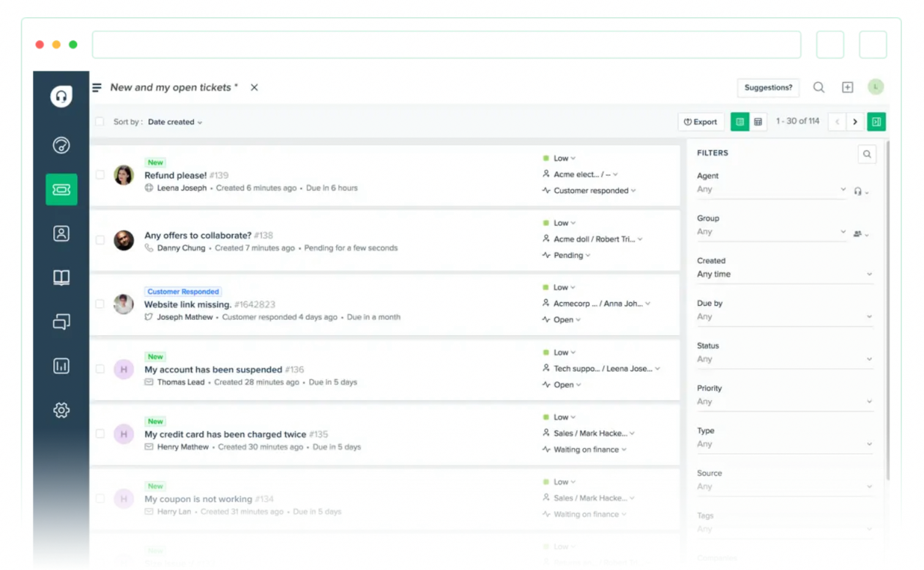The image size is (924, 570).
Task: Open the 'Website link missing.' ticket
Action: 188,305
